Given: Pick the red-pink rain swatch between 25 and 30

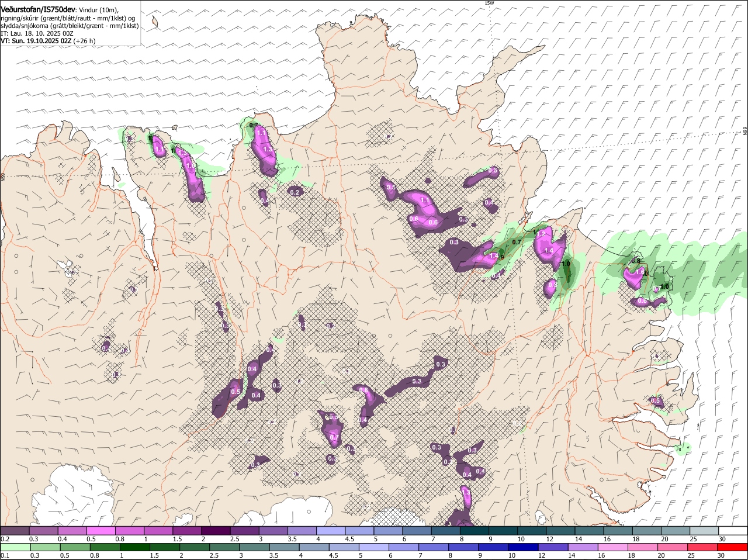Looking at the screenshot, I should click(703, 547).
